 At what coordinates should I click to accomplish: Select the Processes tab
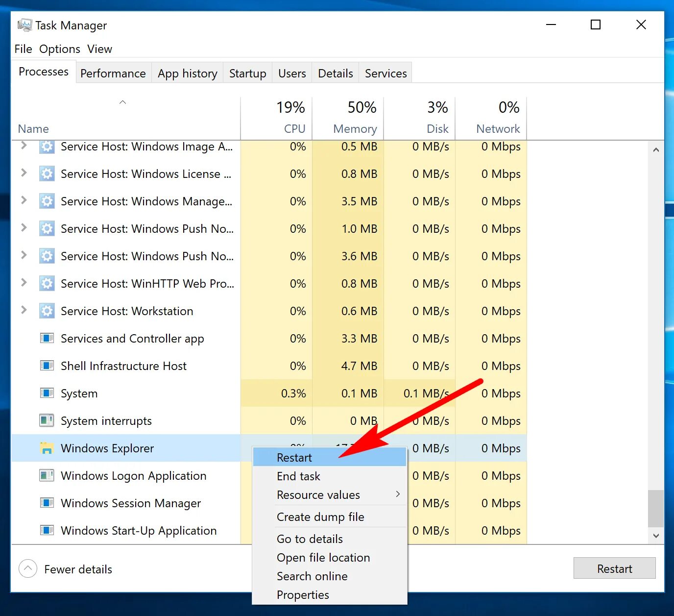(x=44, y=72)
